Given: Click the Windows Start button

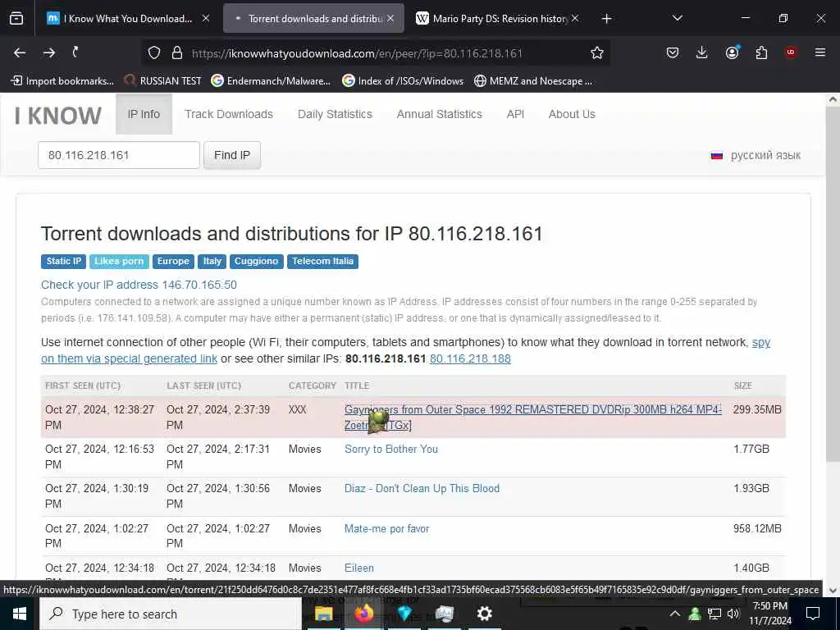Looking at the screenshot, I should [x=20, y=614].
